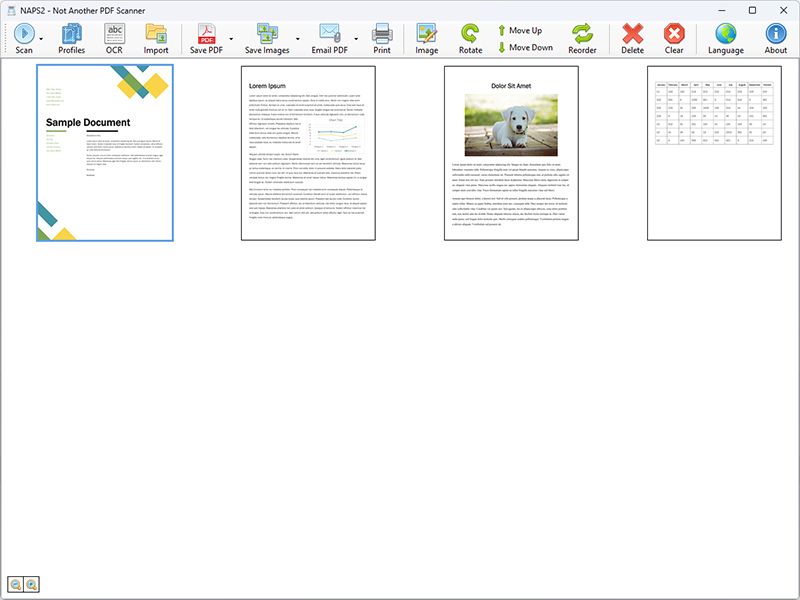
Task: Import a file using Import
Action: [156, 39]
